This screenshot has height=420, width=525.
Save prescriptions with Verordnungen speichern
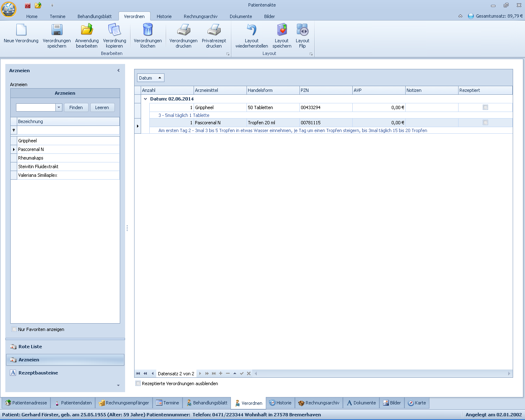pos(57,30)
